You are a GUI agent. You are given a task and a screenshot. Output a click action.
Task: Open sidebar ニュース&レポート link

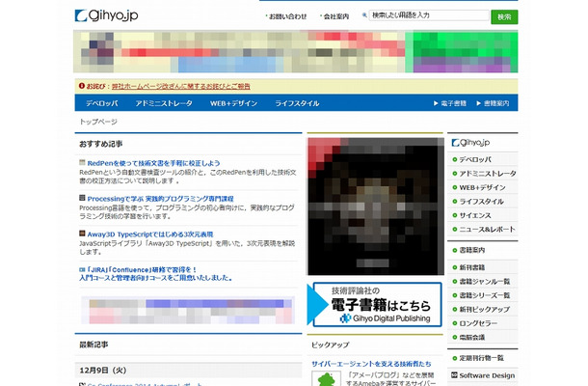(x=487, y=229)
